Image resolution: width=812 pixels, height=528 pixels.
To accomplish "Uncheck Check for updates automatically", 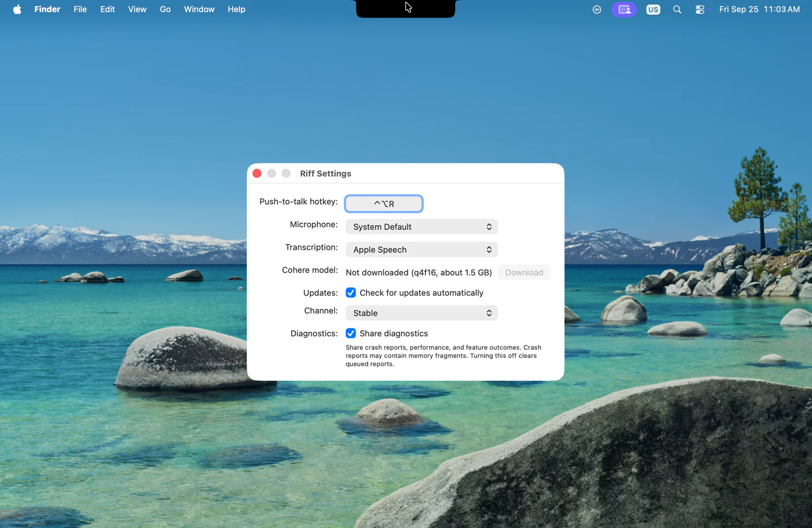I will click(x=351, y=292).
